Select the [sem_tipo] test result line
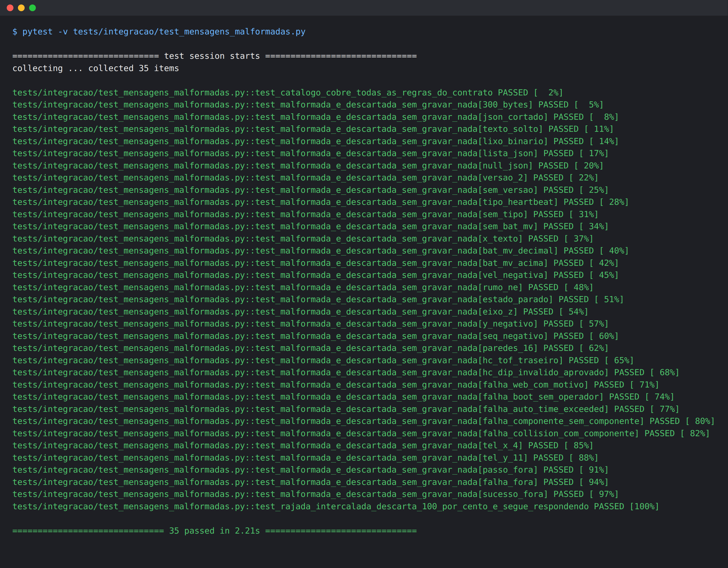Image resolution: width=728 pixels, height=568 pixels. pos(305,214)
